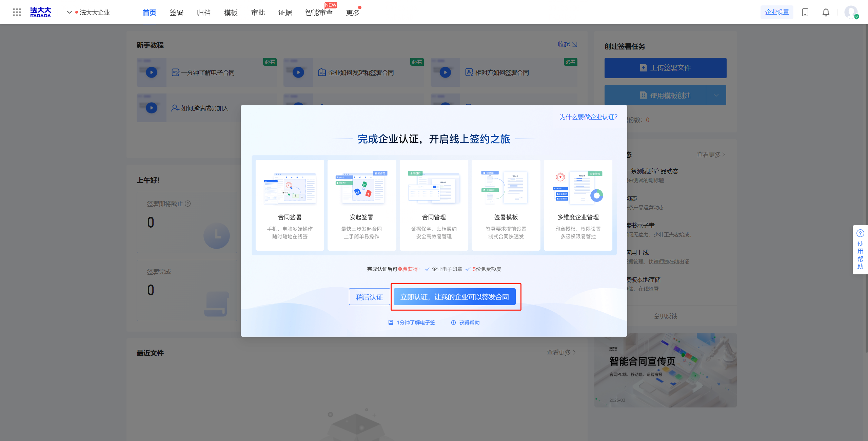This screenshot has height=441, width=868.
Task: Collapse the 新手教程 section via 收起
Action: point(567,44)
